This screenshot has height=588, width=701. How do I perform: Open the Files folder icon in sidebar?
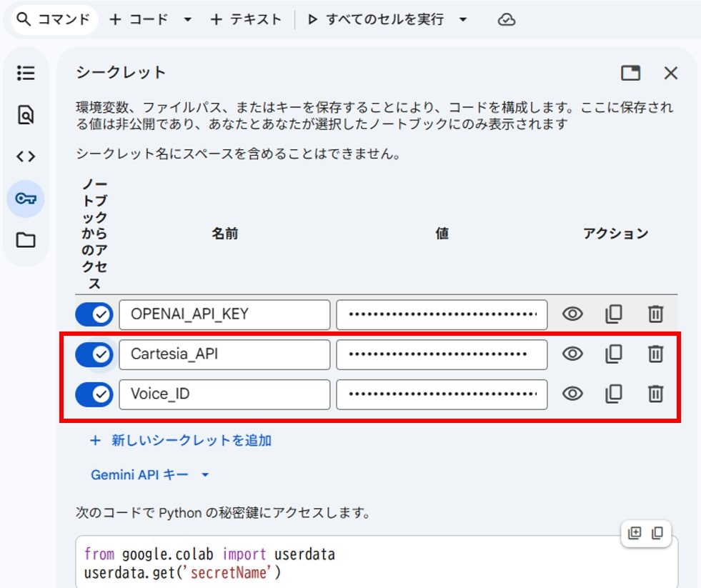pos(26,240)
